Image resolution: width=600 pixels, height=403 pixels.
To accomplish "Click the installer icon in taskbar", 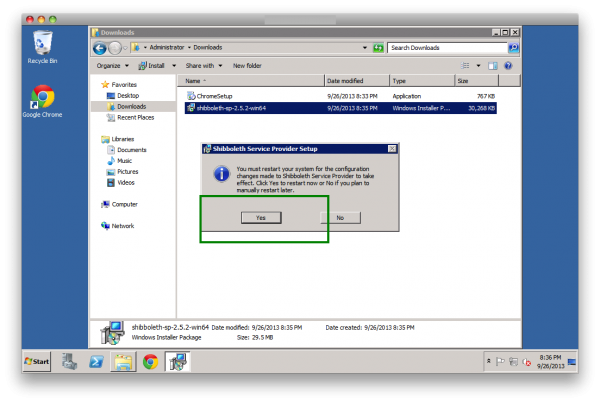I will (x=177, y=361).
